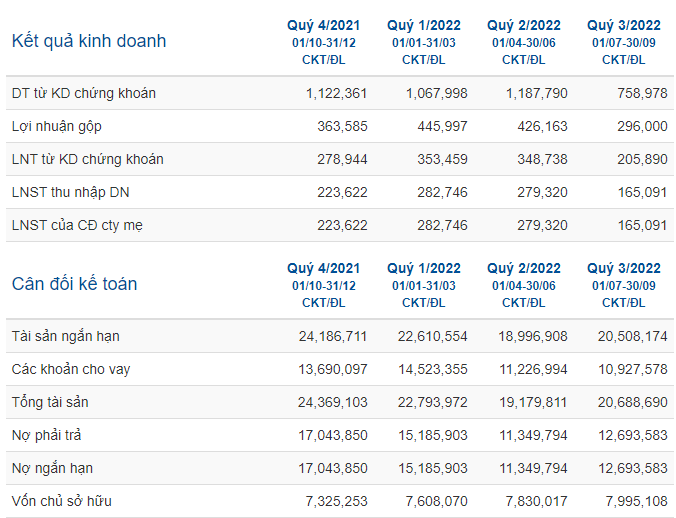Screen dimensions: 676x518
Task: Click the DT từ KD chứng khoán row label
Action: [x=84, y=94]
